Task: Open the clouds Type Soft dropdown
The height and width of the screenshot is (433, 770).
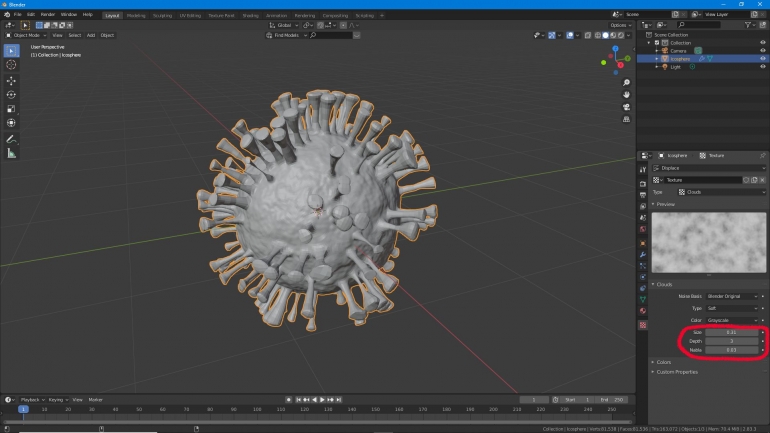Action: [732, 308]
